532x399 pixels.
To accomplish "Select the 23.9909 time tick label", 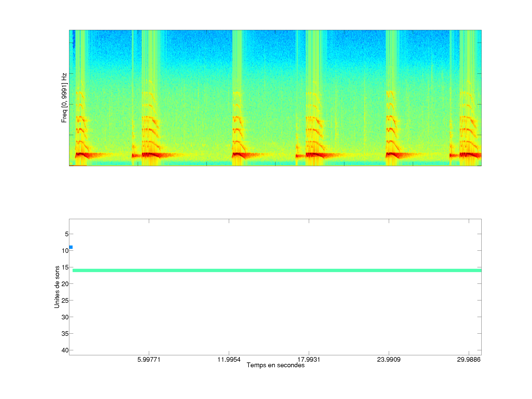I will (389, 359).
